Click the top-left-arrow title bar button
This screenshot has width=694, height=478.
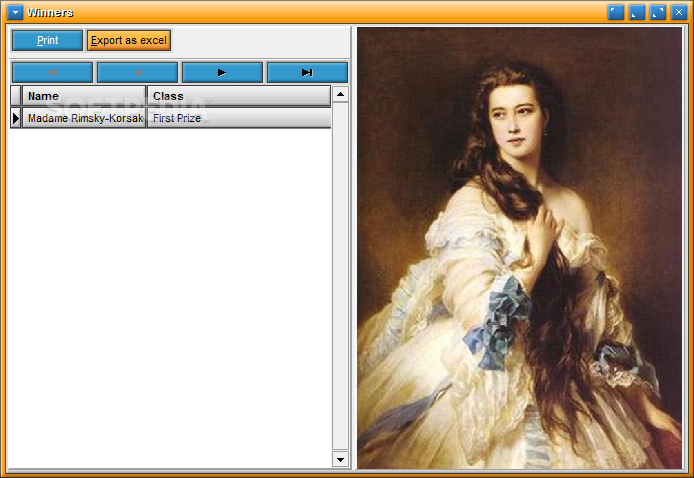[616, 12]
